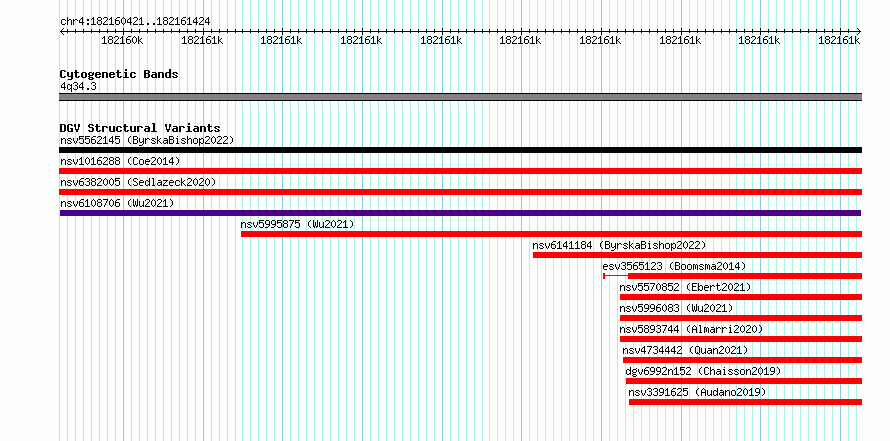
Task: Open nsv6382005 (Sedlazeck2020) variant label
Action: pyautogui.click(x=138, y=182)
